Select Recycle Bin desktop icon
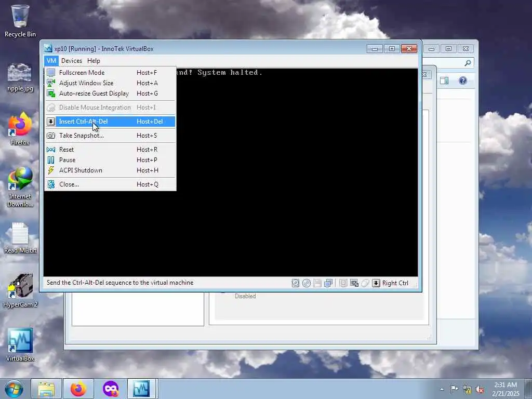This screenshot has width=532, height=399. point(20,21)
